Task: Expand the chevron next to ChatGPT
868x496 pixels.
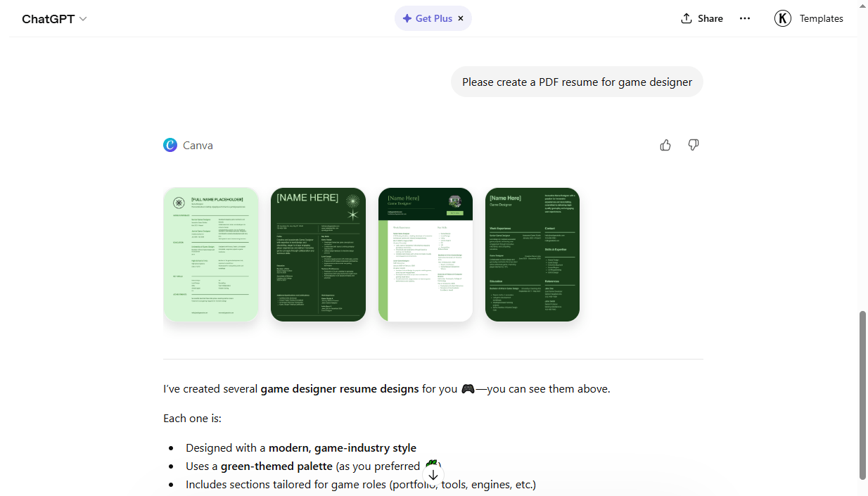Action: click(x=83, y=19)
